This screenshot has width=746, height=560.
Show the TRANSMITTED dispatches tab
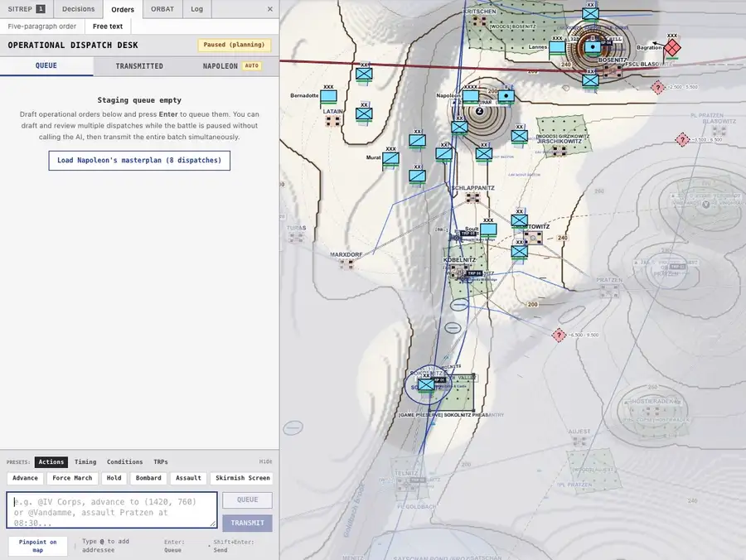[x=139, y=66]
